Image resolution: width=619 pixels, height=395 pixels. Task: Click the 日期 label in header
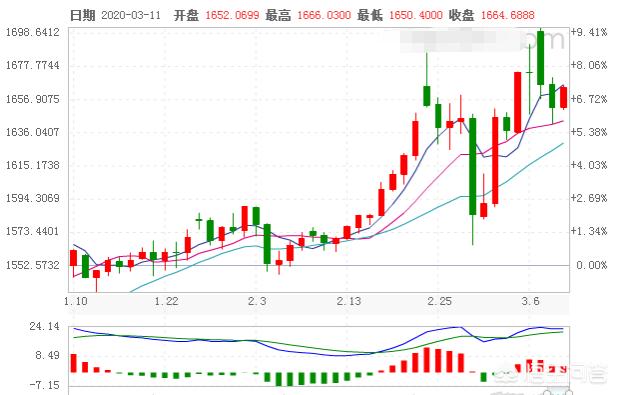(x=83, y=15)
